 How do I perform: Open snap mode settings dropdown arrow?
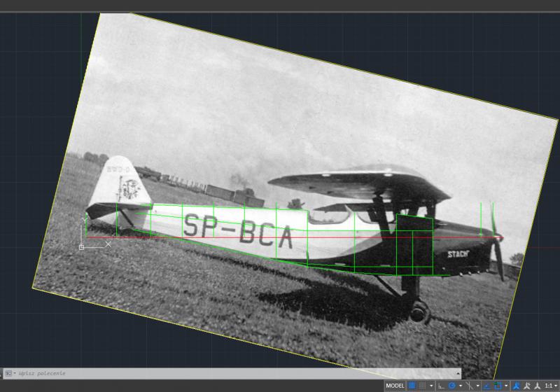431,386
